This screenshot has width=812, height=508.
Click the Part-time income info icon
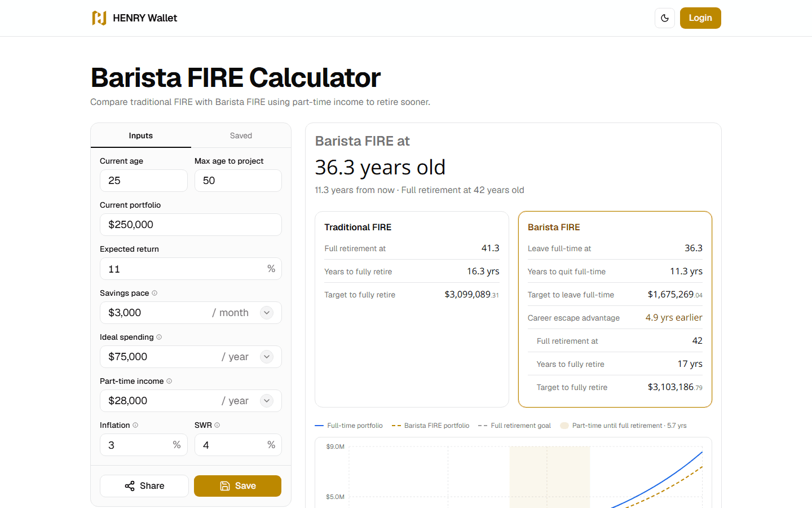(x=169, y=381)
